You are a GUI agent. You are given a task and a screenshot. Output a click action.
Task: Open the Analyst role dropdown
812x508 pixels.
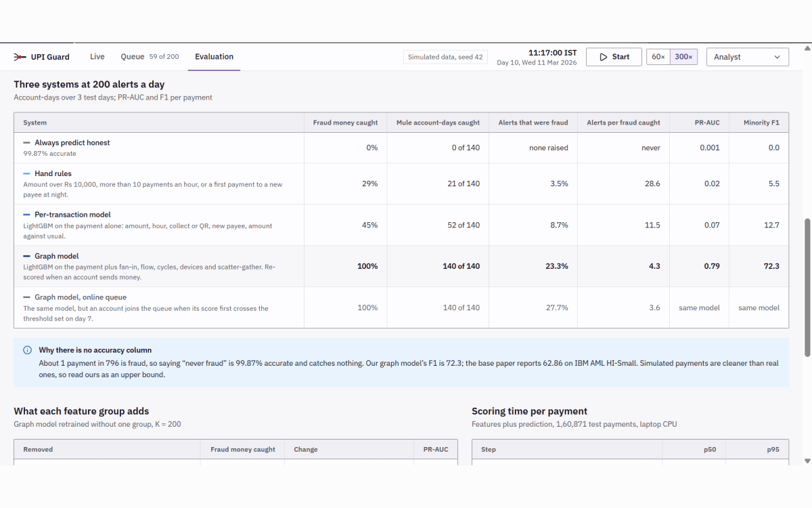pos(748,57)
